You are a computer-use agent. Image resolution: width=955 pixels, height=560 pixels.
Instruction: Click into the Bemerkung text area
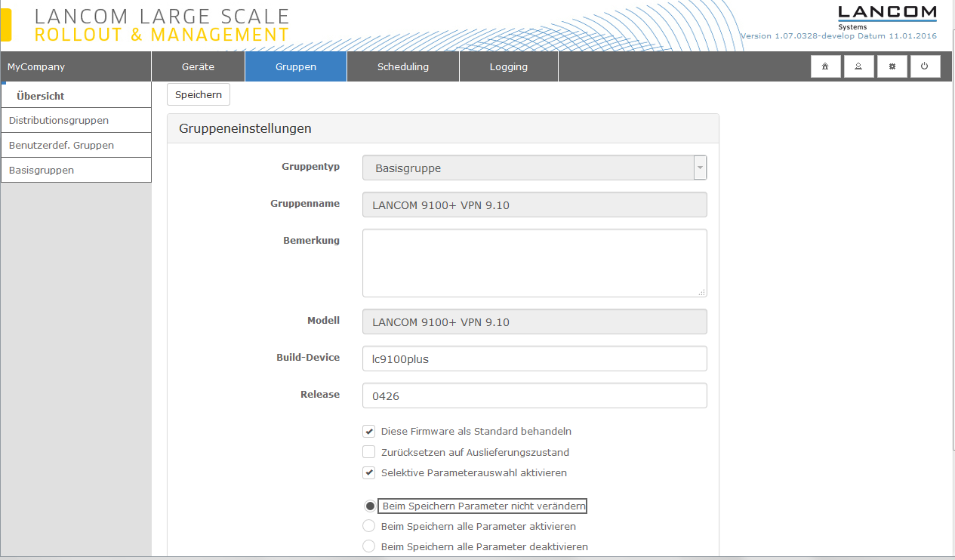[534, 263]
